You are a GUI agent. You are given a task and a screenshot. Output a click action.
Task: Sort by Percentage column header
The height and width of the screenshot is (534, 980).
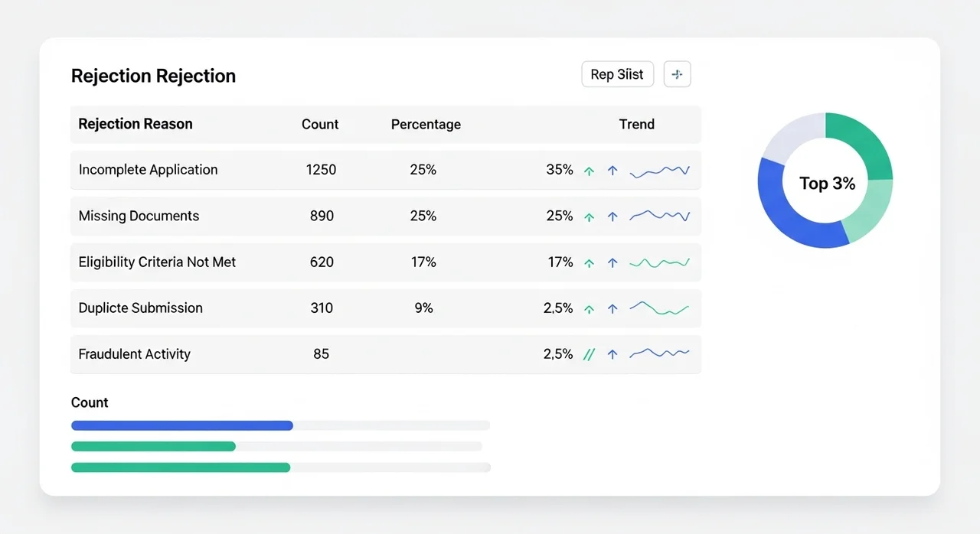[426, 124]
